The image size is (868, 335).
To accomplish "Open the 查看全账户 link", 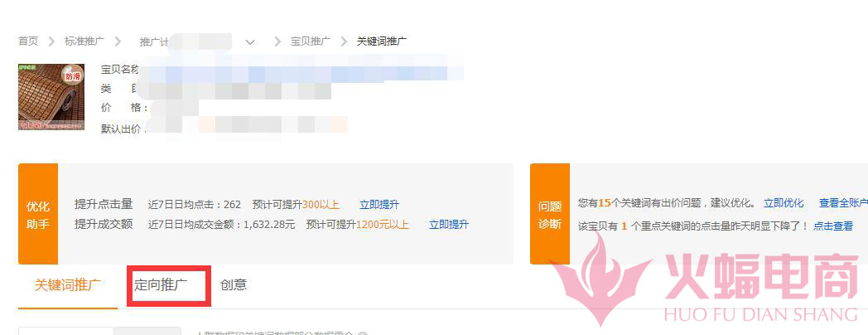I will click(843, 203).
